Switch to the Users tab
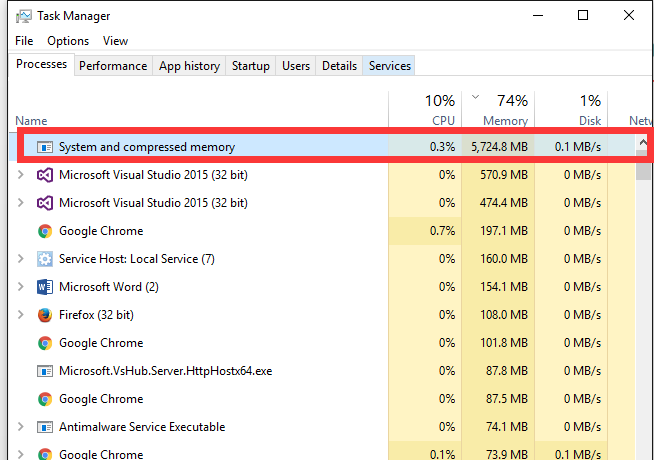Viewport: 654px width, 460px height. [296, 66]
